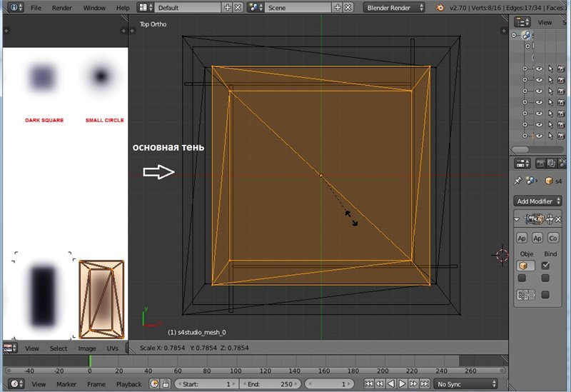571x392 pixels.
Task: Click the add new screen layout plus icon
Action: (x=228, y=7)
